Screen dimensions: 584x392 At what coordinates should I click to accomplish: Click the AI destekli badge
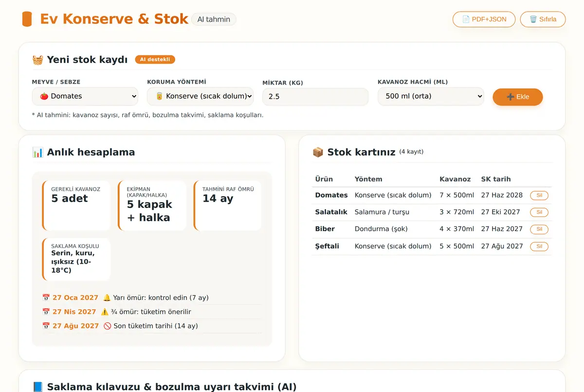tap(155, 60)
